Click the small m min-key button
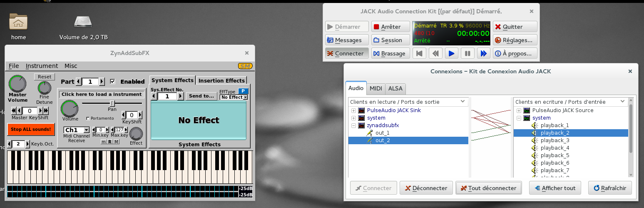The height and width of the screenshot is (208, 644). (104, 142)
